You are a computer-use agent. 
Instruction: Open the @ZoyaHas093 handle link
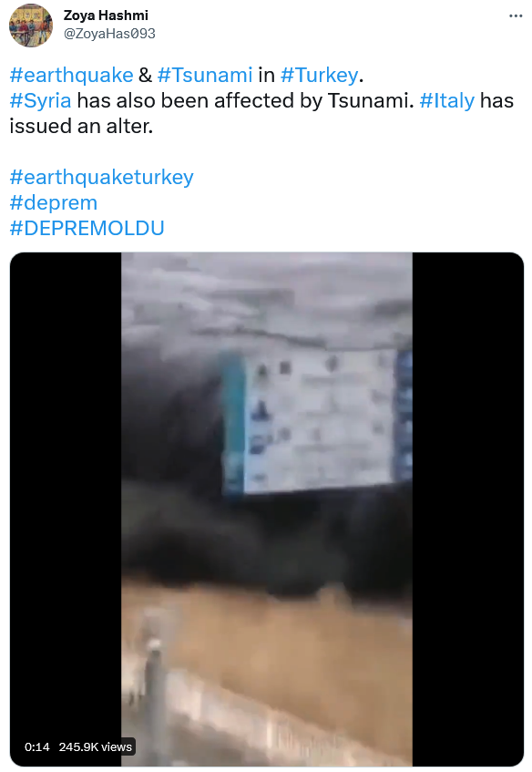(109, 34)
